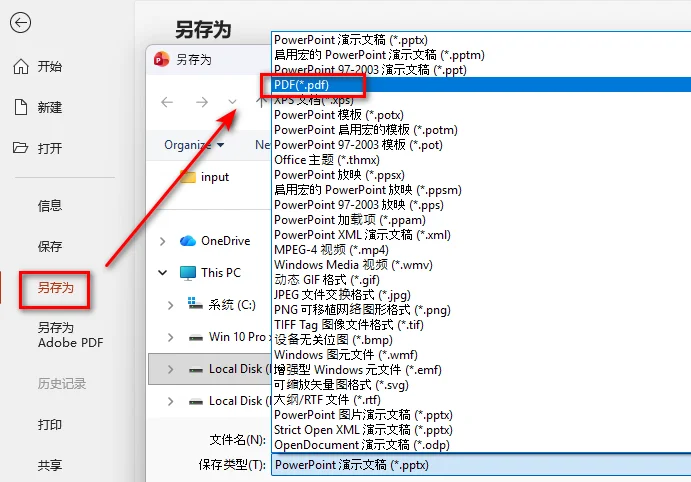The image size is (691, 482).
Task: Choose PowerPoint XML 演示文稿 (*.xml)
Action: point(481,235)
